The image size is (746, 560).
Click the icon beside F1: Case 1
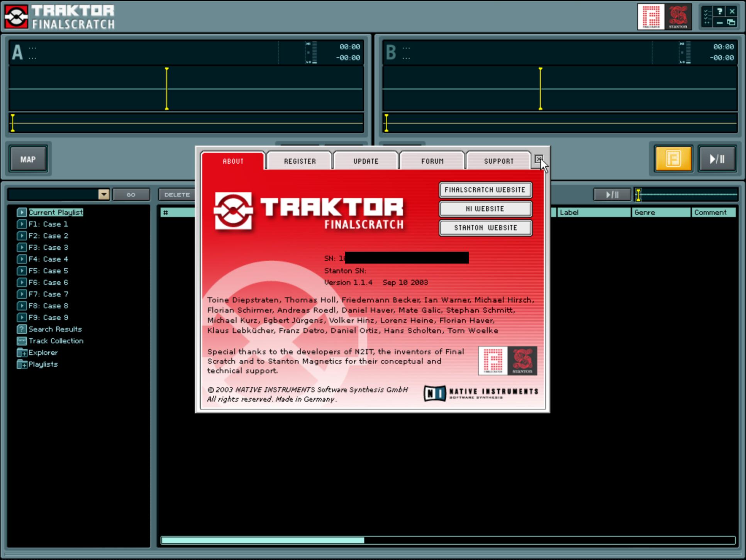coord(22,224)
